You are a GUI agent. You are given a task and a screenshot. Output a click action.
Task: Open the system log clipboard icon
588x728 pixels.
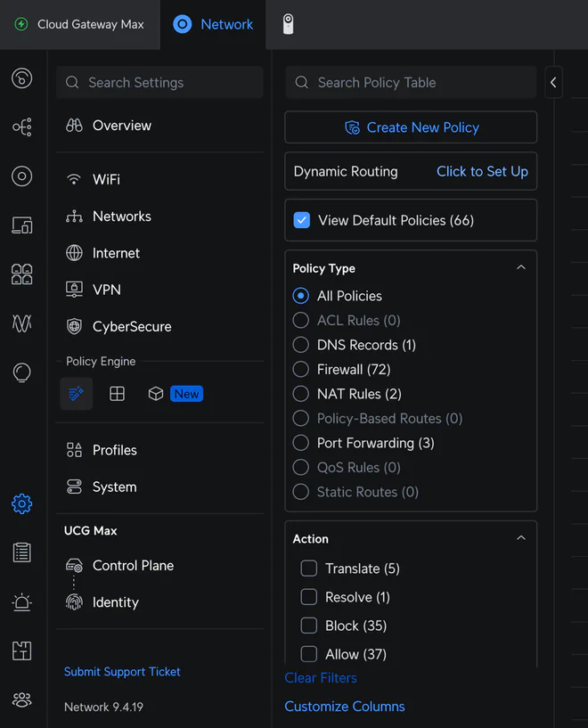click(21, 552)
